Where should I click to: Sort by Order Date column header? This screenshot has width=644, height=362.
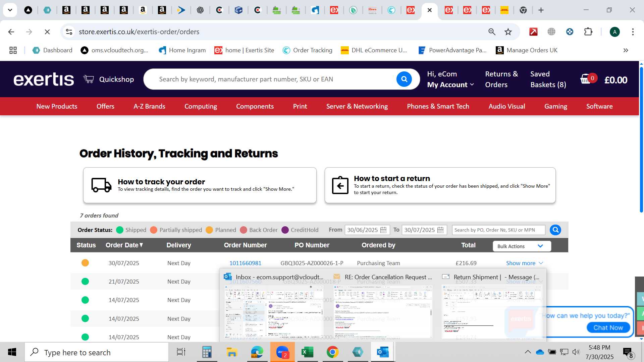coord(124,245)
